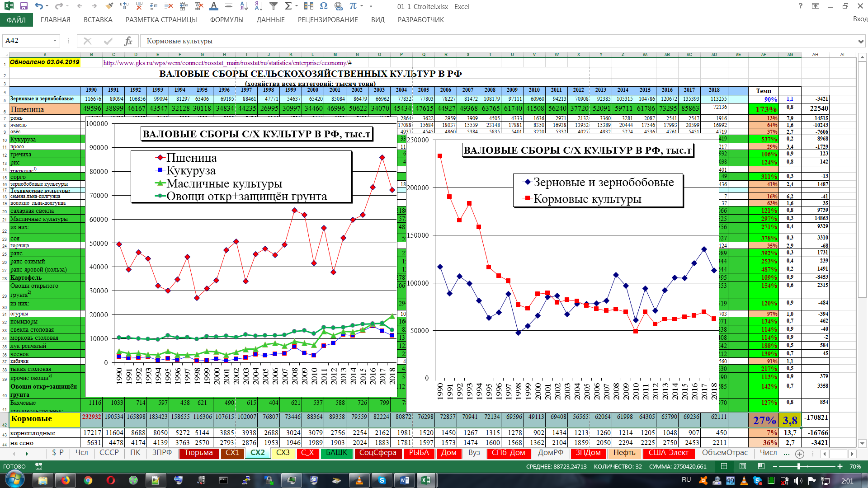Switch to Normal view in status bar
The image size is (868, 488).
pyautogui.click(x=724, y=466)
